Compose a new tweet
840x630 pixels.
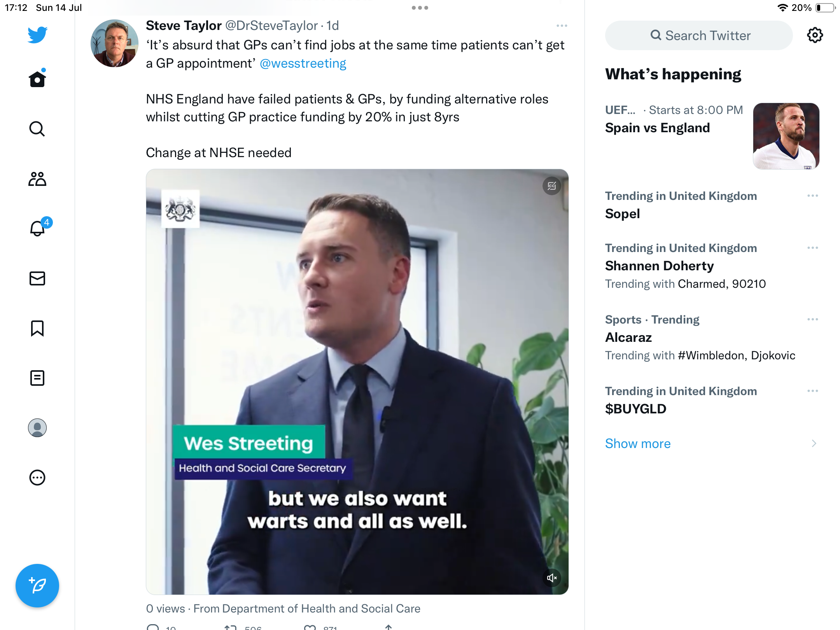coord(37,585)
